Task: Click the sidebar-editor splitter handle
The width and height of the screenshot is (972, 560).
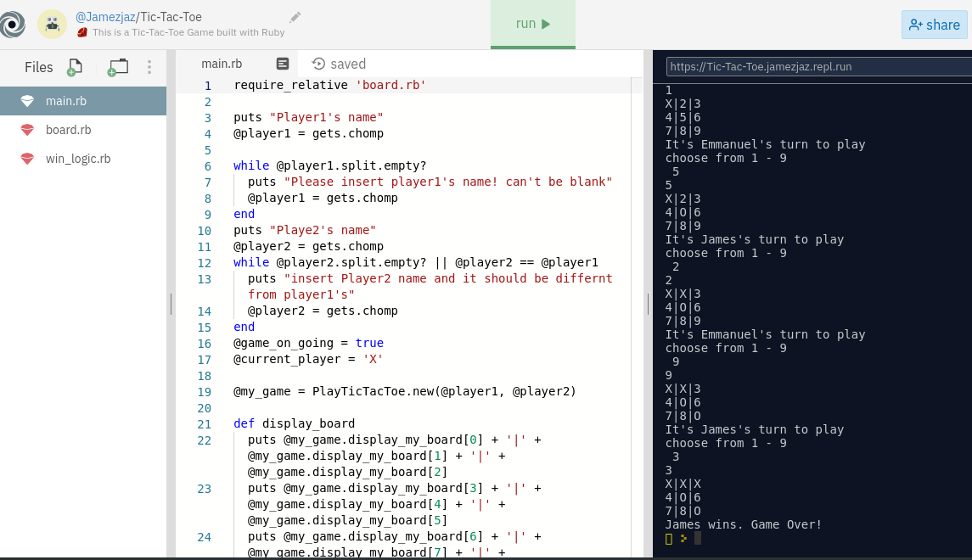Action: pos(171,304)
